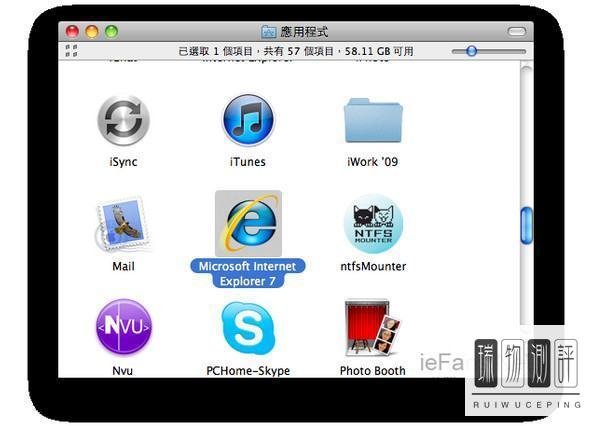Click the Microsoft Internet Explorer 7 icon
The height and width of the screenshot is (426, 595).
click(248, 223)
